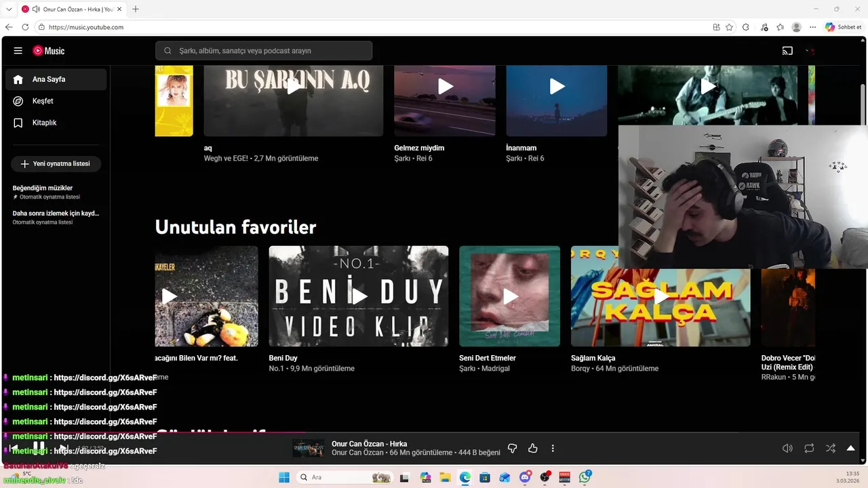Click the Edge add-to-apps icon beside the favorites star
The image size is (868, 488).
pos(716,27)
